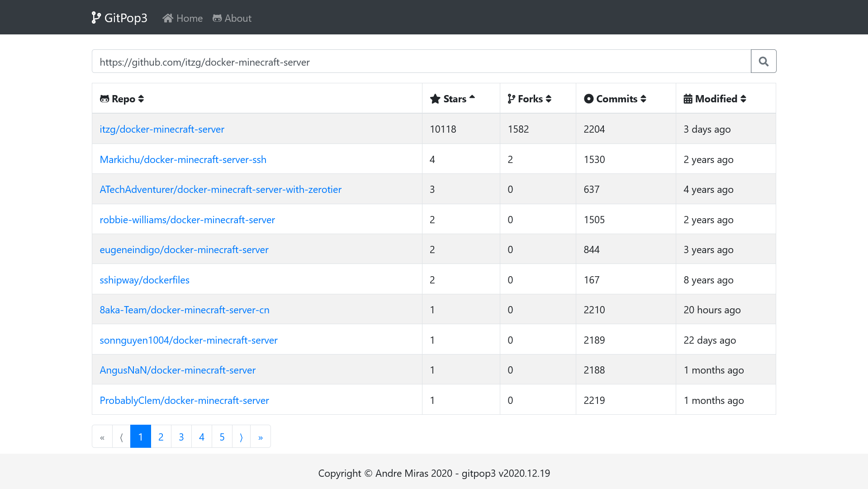Open eugeneindigo/docker-minecraft-server link

(x=184, y=249)
